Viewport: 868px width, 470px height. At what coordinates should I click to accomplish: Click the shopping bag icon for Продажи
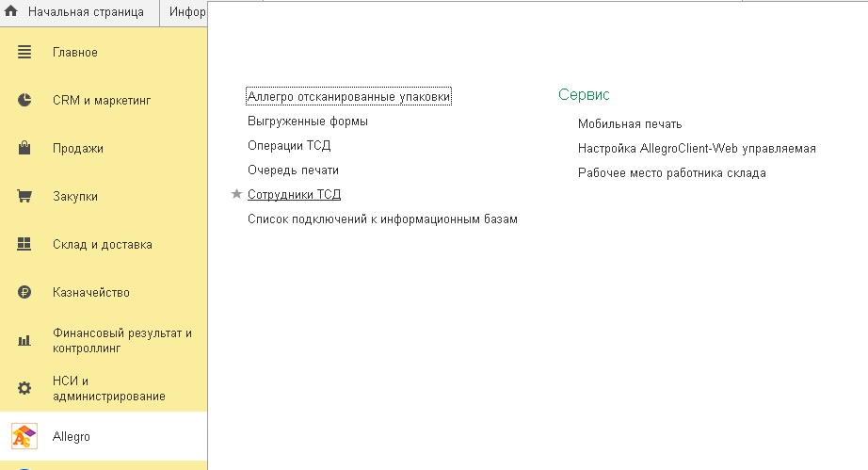(24, 148)
